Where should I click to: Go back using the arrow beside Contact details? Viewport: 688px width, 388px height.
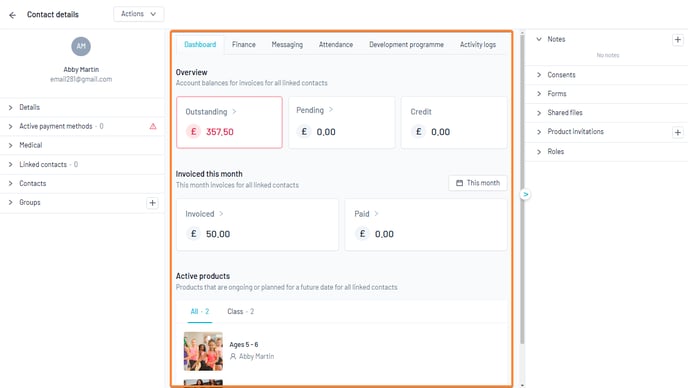tap(12, 15)
